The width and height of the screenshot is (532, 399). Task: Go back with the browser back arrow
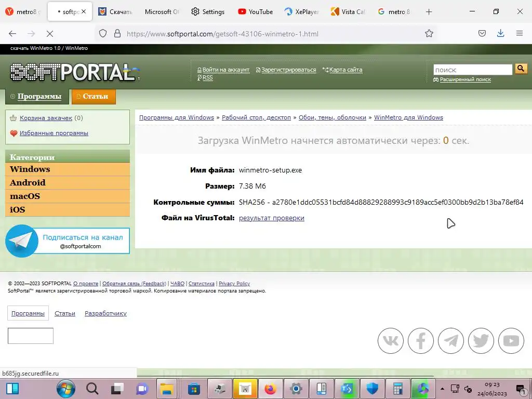pyautogui.click(x=12, y=34)
